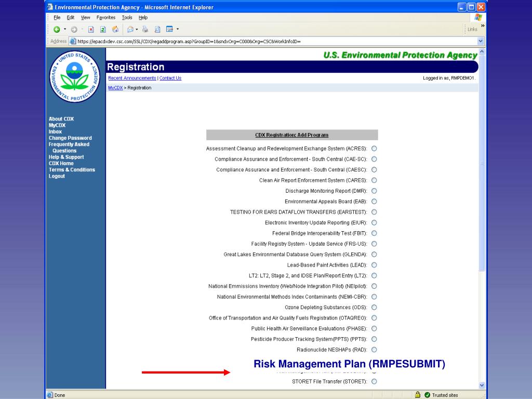Open the Back button history dropdown arrow

click(x=65, y=30)
